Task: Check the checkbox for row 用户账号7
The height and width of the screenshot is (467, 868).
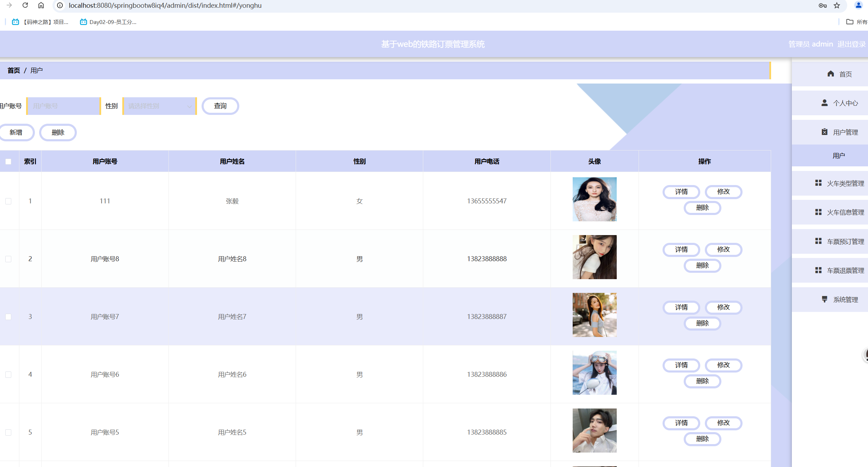Action: [x=8, y=317]
